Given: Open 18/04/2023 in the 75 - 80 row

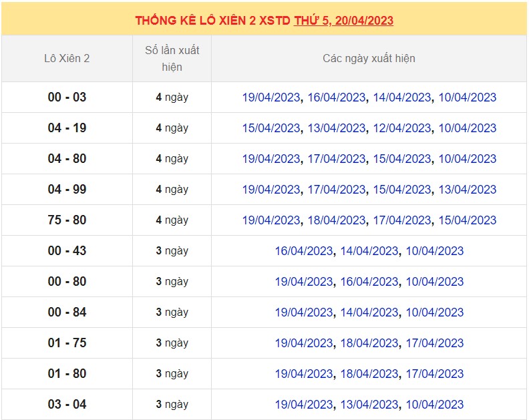Looking at the screenshot, I should (x=336, y=220).
